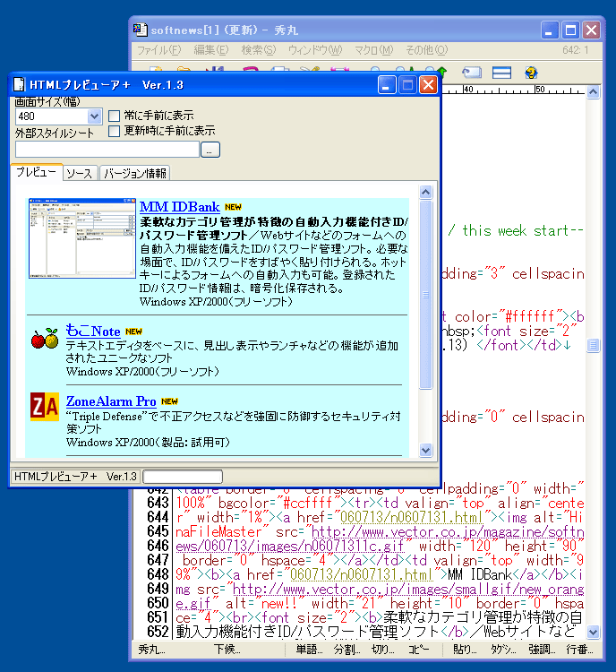Click the 貼り... function key button
Screen dimensions: 616x672
465,650
